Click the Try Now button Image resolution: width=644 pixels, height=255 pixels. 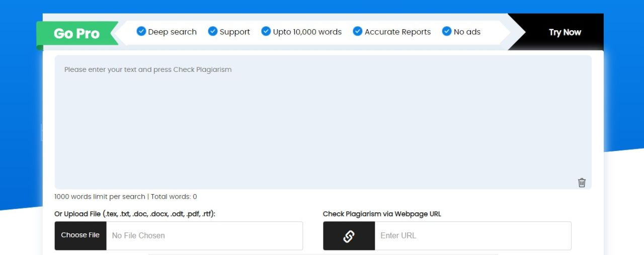point(565,32)
